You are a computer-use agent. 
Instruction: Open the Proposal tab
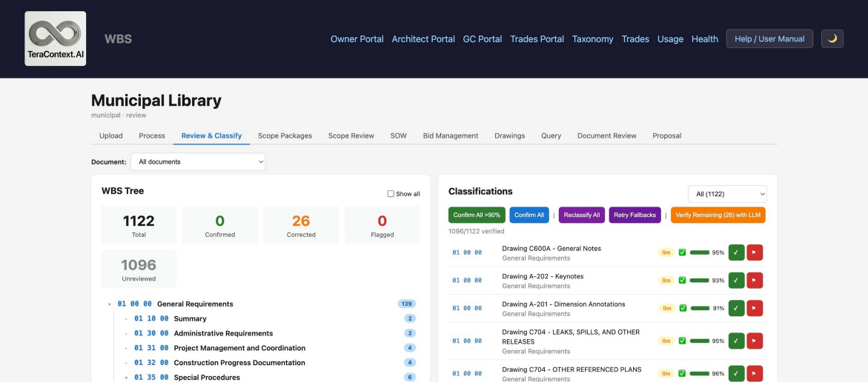tap(666, 135)
